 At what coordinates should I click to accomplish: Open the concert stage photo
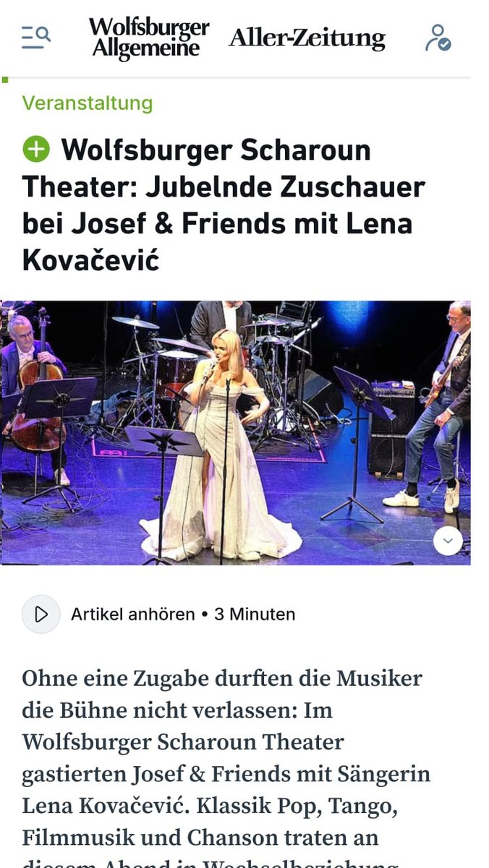point(235,432)
